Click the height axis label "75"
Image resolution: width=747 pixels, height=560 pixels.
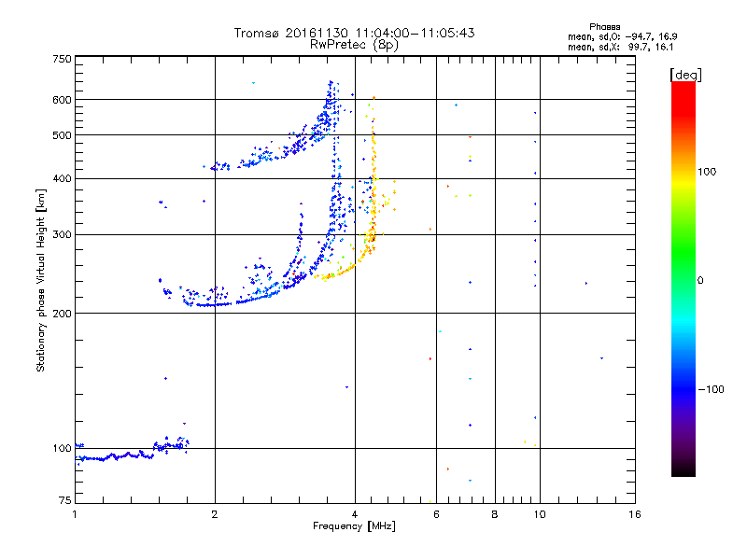(x=65, y=500)
